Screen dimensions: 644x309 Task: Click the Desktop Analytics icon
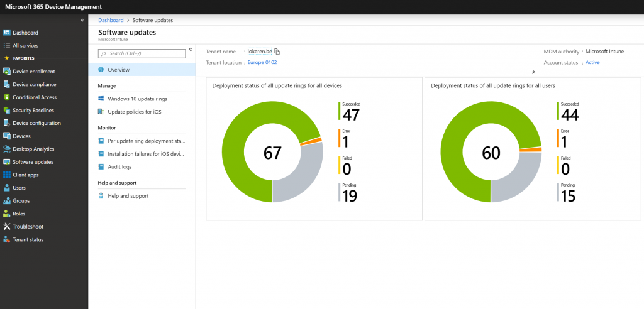tap(6, 149)
